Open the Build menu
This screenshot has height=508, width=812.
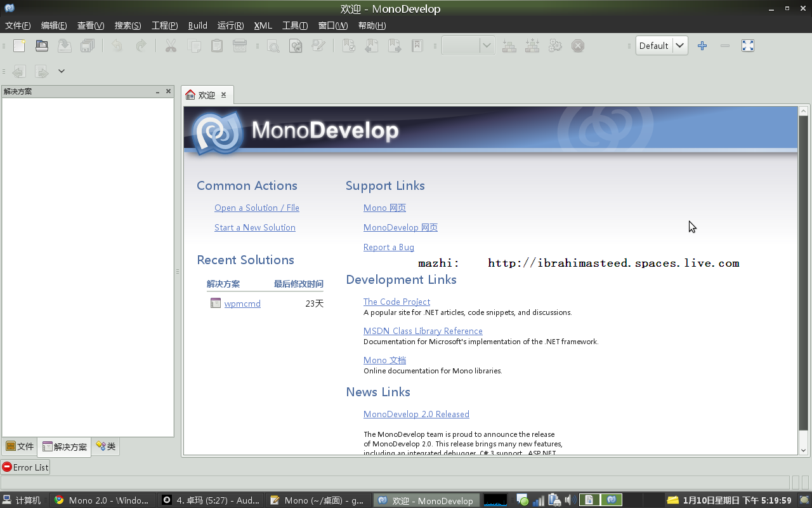click(198, 25)
